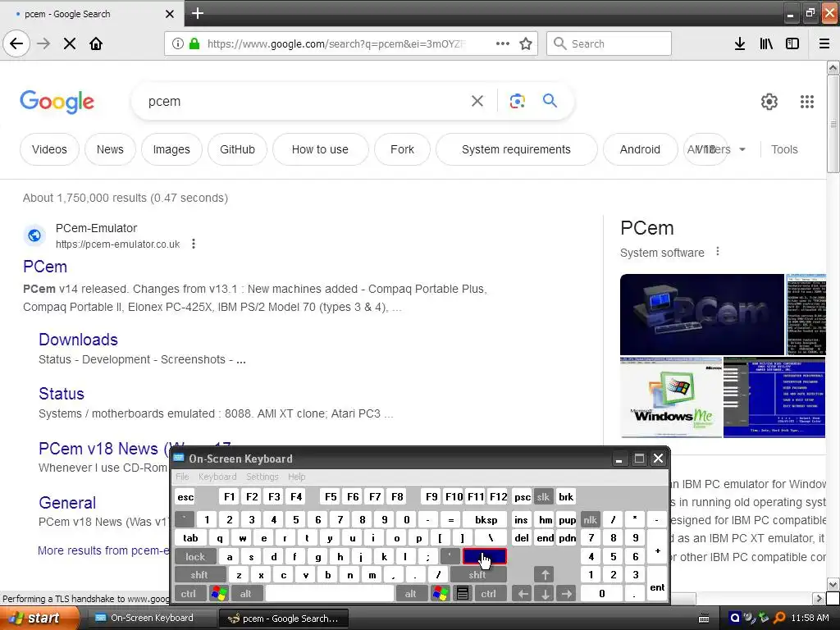Screen dimensions: 840x630
Task: Open the Google apps grid icon
Action: [807, 102]
